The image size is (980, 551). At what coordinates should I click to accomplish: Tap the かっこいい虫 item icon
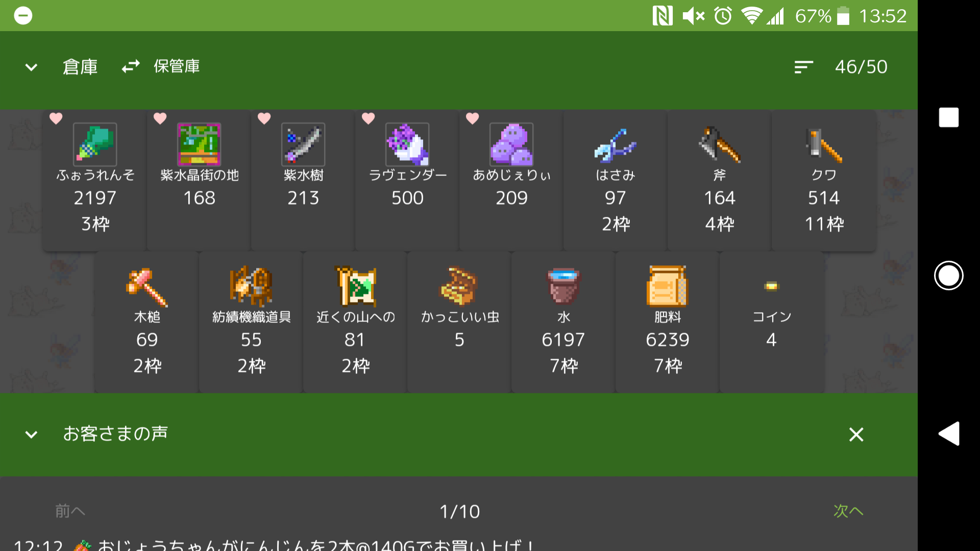[x=459, y=286]
